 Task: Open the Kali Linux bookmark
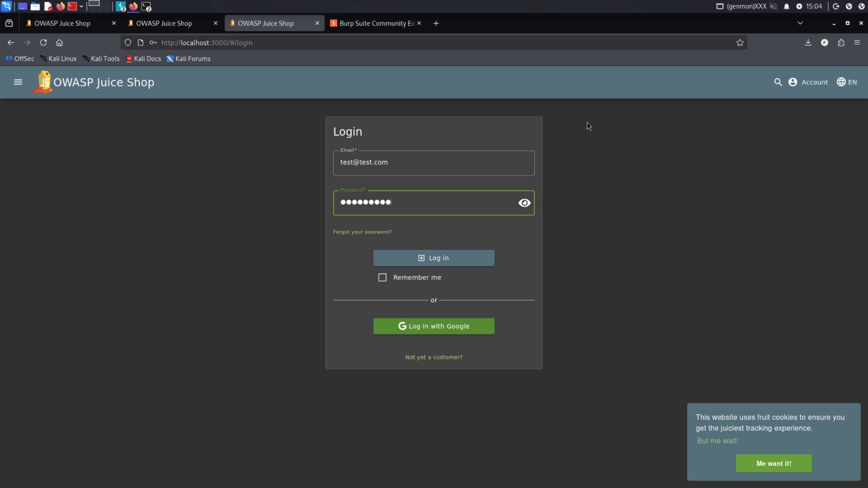click(58, 59)
